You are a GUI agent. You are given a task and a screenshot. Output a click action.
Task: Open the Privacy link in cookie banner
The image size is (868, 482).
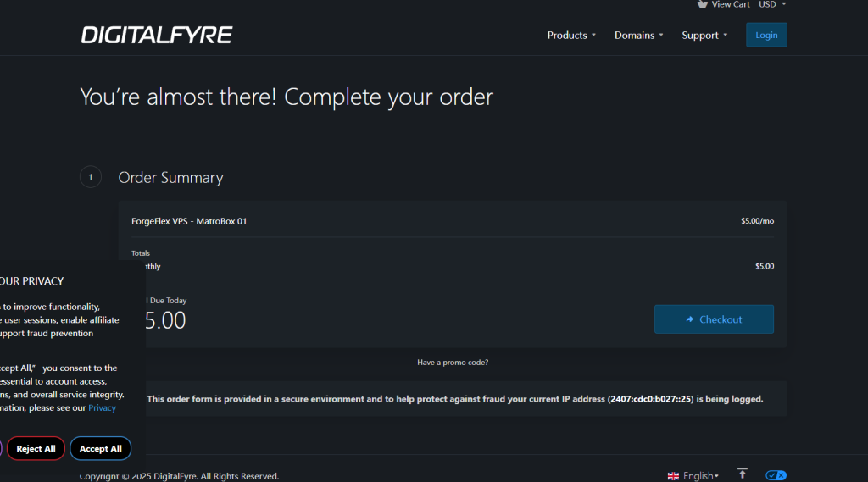coord(103,408)
